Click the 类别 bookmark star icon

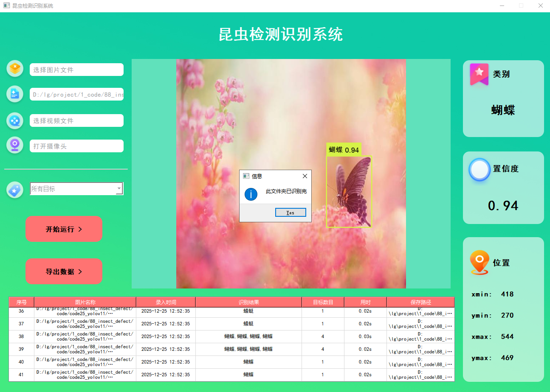[479, 74]
